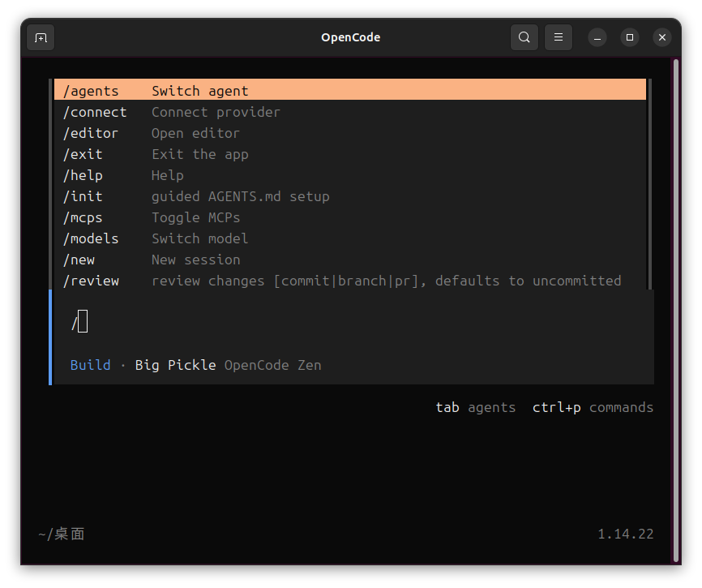
Task: Click the terminal vertical scrollbar
Action: 676,311
